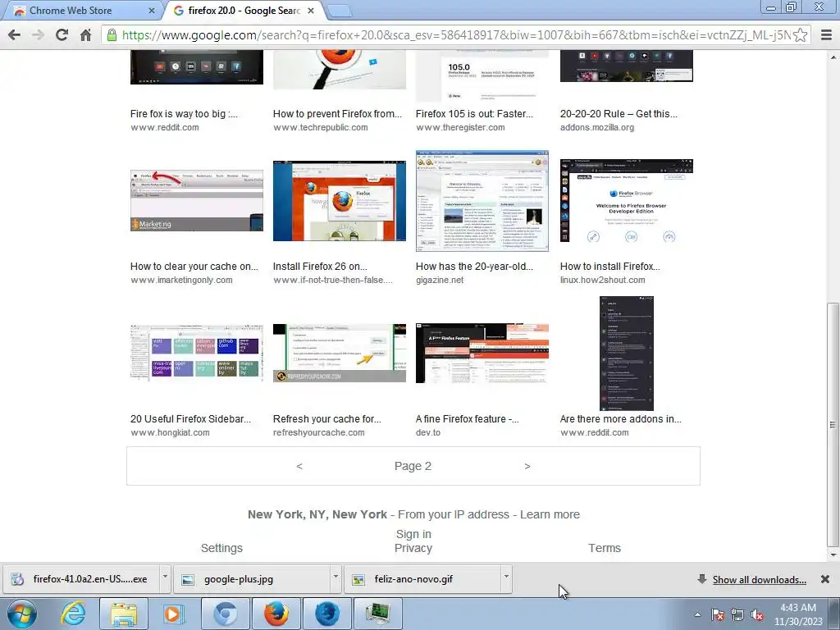Open the Privacy footer link

[413, 548]
